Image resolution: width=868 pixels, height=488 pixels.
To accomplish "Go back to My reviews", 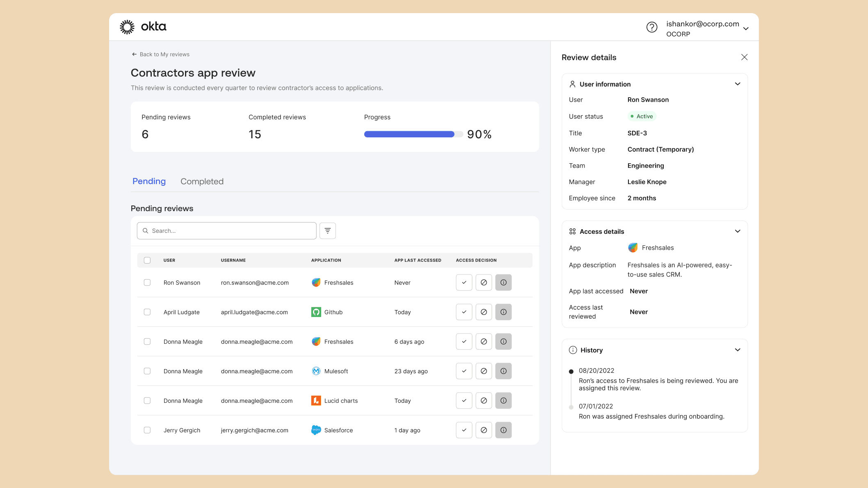I will click(160, 55).
